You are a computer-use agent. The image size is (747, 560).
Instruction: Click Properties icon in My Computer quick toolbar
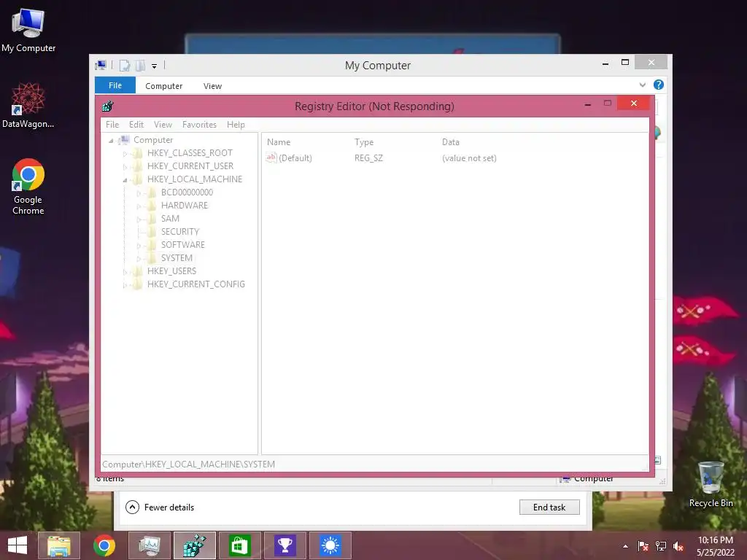click(x=124, y=65)
